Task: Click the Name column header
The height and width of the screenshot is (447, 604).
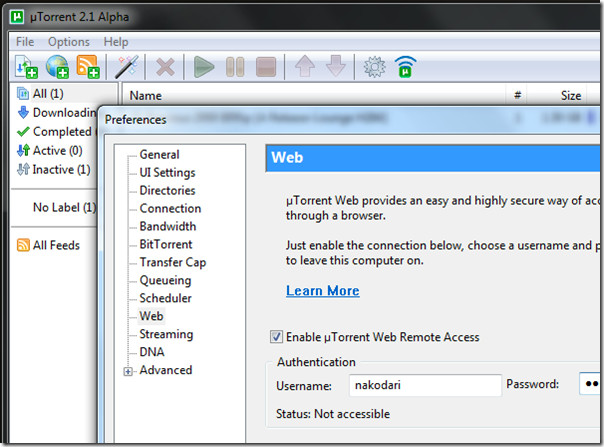Action: [146, 96]
